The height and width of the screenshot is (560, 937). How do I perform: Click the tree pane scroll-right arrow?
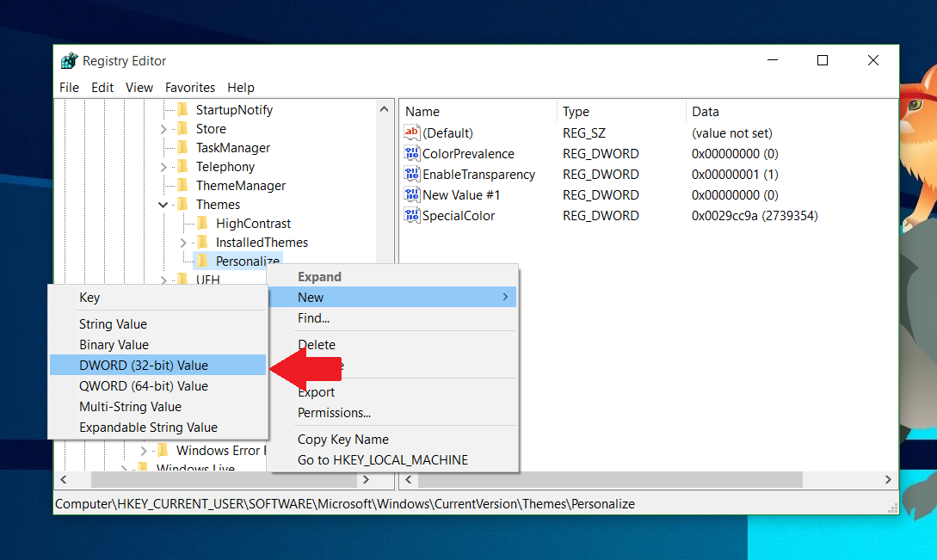click(x=367, y=479)
